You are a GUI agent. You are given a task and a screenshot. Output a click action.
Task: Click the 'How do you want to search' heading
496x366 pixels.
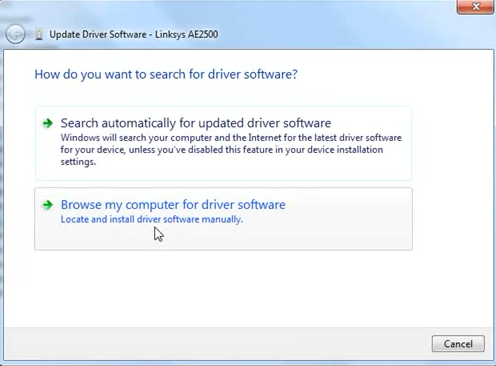166,74
